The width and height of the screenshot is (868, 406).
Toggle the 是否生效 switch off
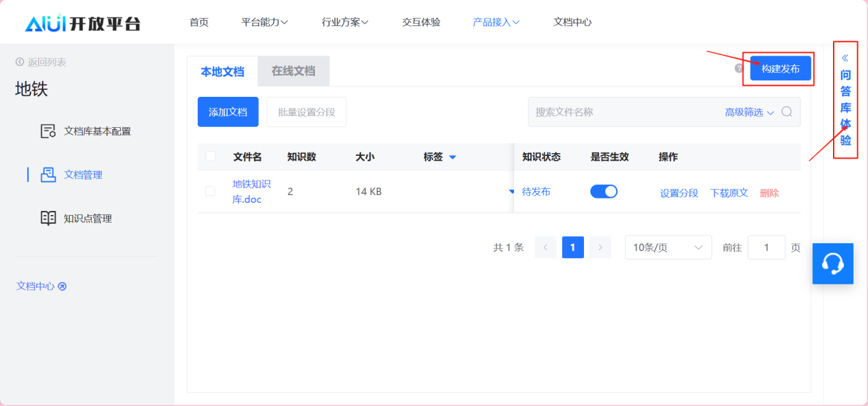coord(603,192)
